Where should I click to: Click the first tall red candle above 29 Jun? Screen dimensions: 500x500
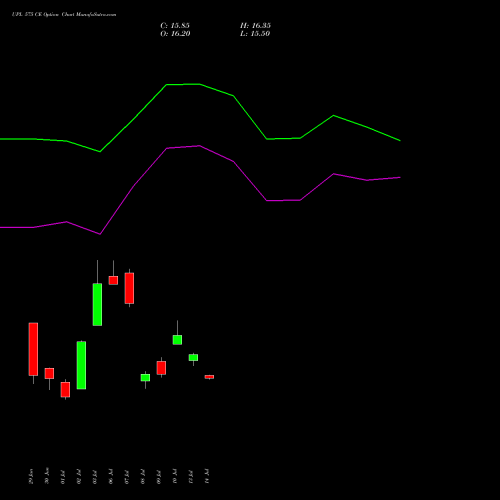[33, 349]
